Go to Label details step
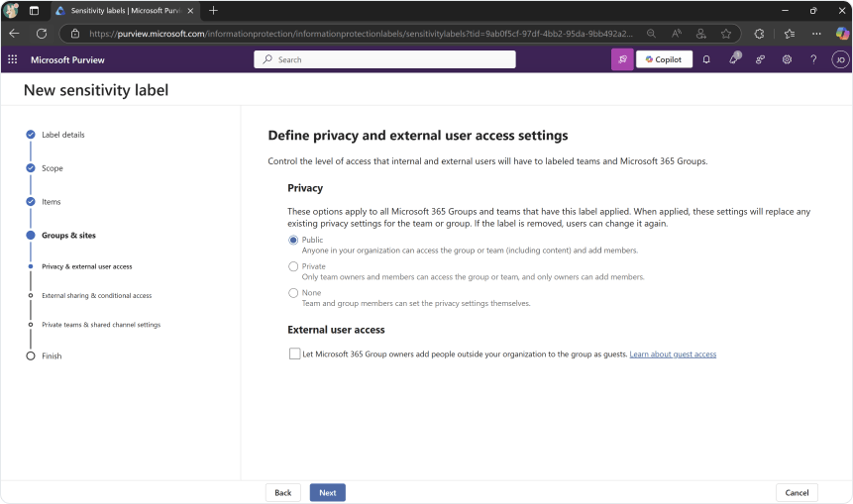The height and width of the screenshot is (504, 853). pyautogui.click(x=63, y=135)
